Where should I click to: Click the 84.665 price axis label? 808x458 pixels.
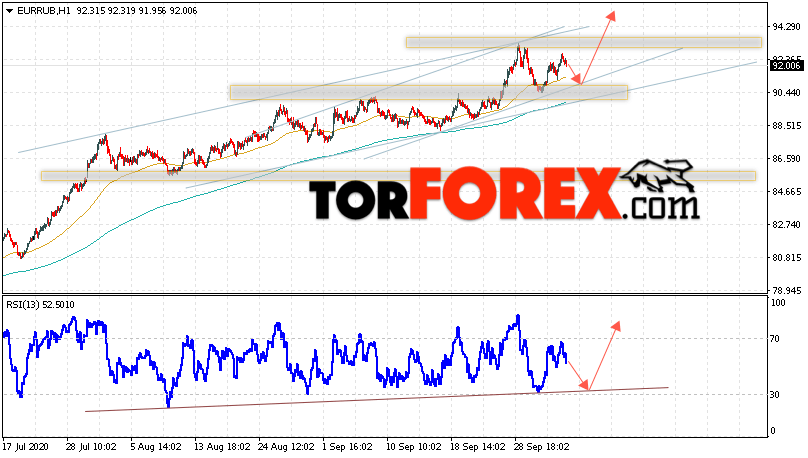coord(786,192)
